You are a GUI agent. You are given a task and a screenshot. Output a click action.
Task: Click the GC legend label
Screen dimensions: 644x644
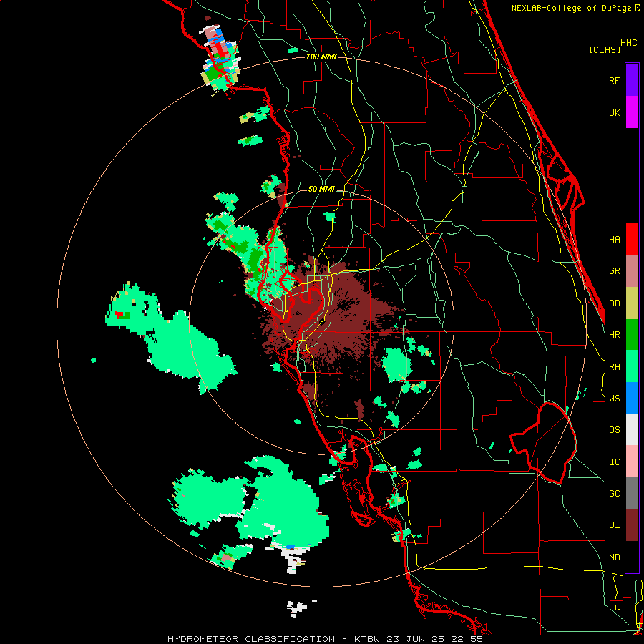(614, 494)
